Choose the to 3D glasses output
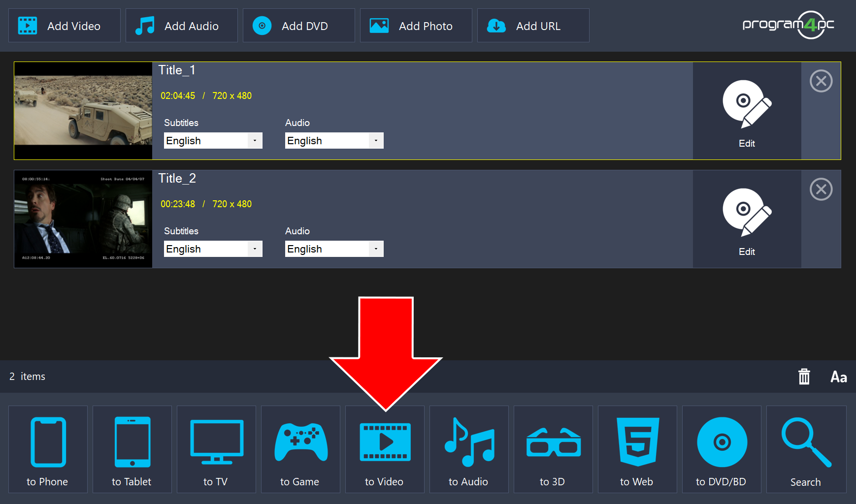 pos(553,449)
